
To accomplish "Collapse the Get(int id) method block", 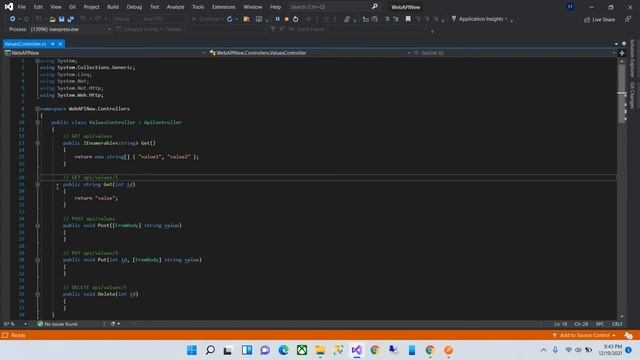I will (x=38, y=184).
